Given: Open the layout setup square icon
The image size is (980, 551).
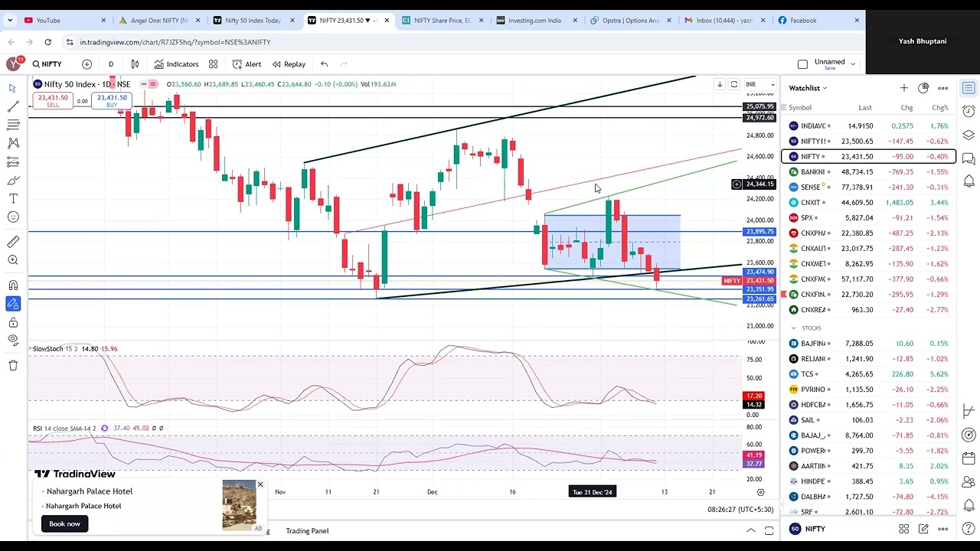Looking at the screenshot, I should click(802, 64).
